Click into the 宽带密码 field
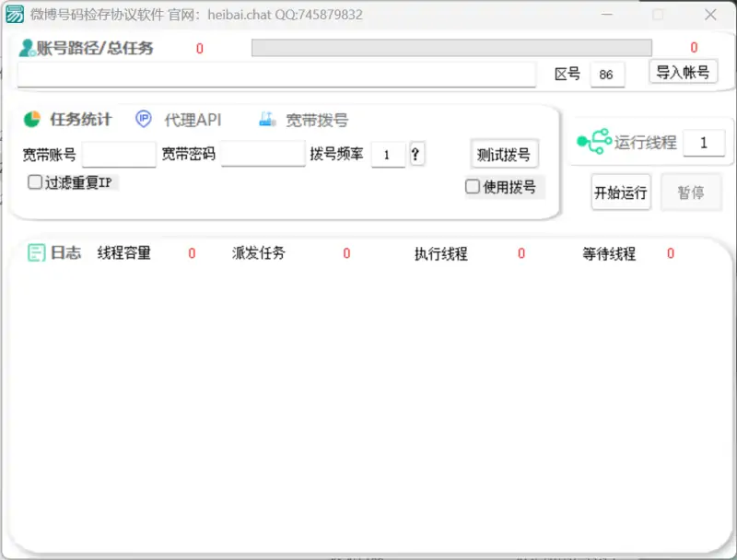 [x=263, y=155]
